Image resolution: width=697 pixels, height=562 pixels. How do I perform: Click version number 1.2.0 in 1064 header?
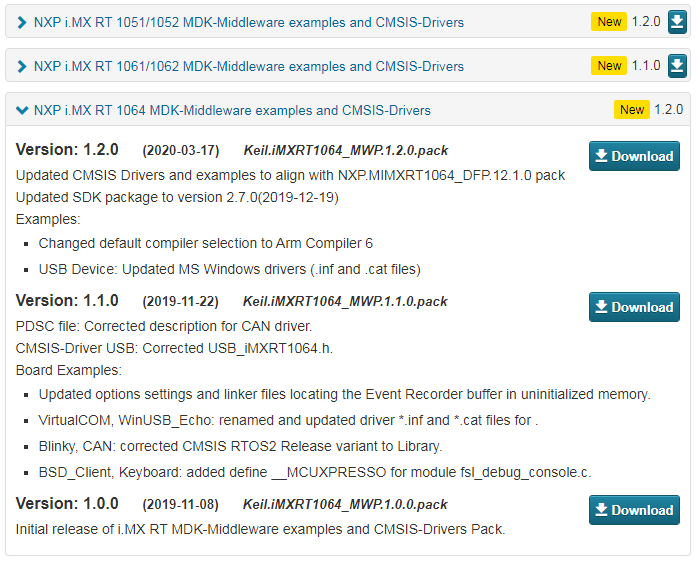[669, 110]
